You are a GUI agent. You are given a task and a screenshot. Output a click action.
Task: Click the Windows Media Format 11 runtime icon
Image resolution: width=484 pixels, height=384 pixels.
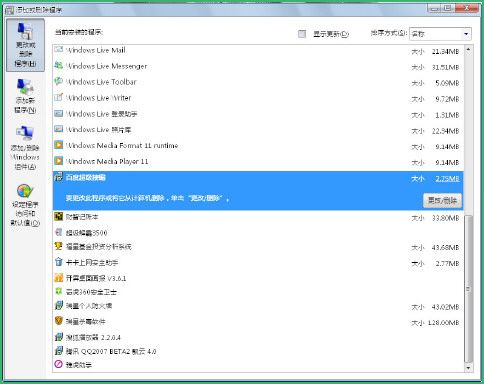click(59, 145)
